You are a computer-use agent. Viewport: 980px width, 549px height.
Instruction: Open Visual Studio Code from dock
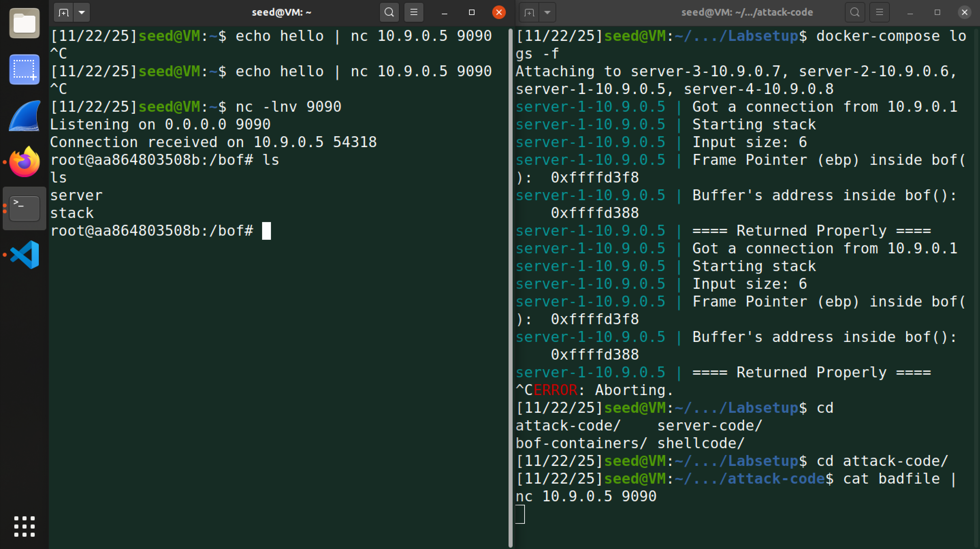tap(25, 254)
